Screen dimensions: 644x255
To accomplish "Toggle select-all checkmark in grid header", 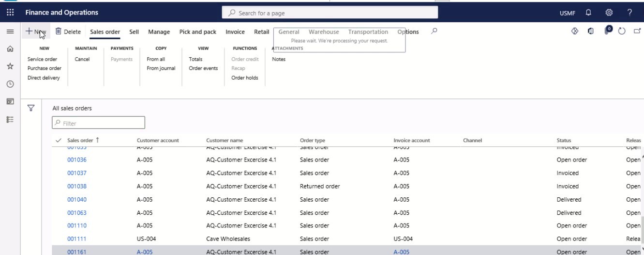I will (x=59, y=140).
